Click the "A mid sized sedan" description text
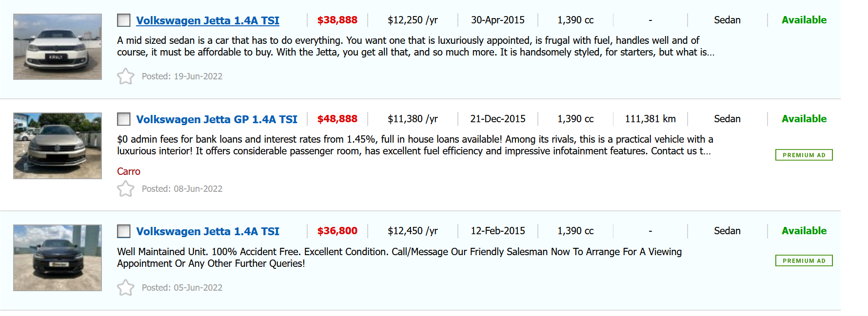The image size is (868, 316). [414, 46]
